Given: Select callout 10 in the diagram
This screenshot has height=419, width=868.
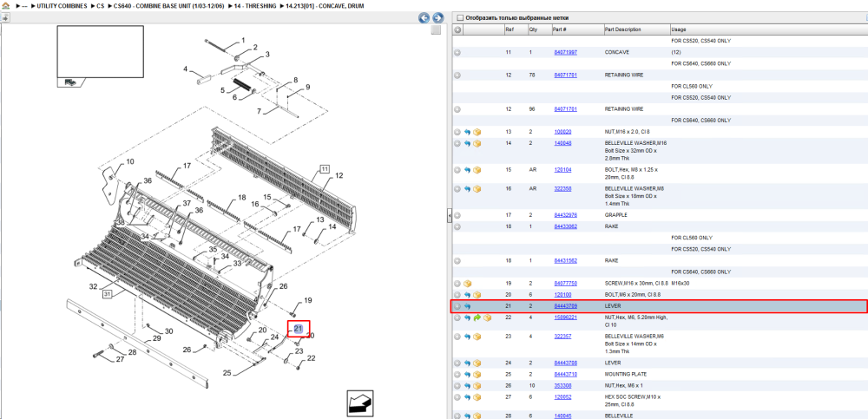Looking at the screenshot, I should [x=130, y=161].
